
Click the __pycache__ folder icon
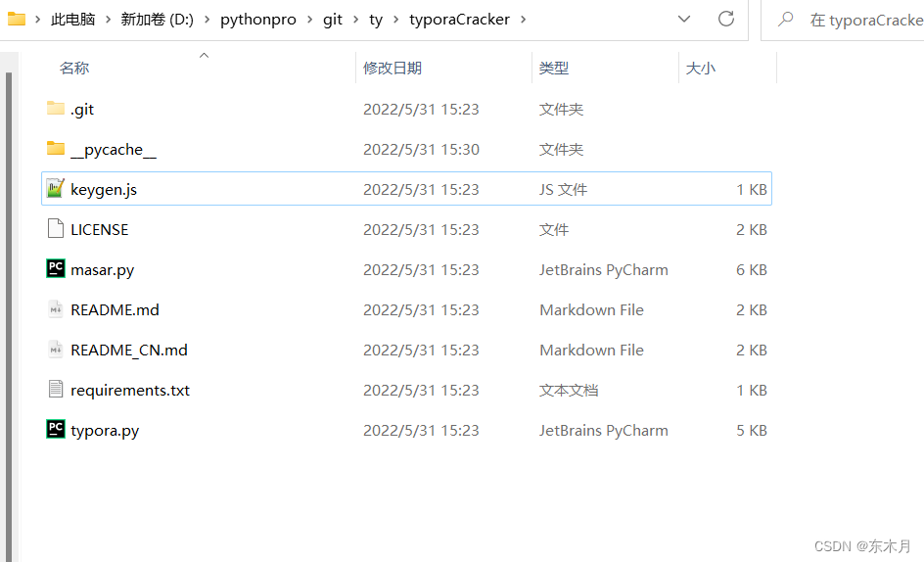[56, 148]
